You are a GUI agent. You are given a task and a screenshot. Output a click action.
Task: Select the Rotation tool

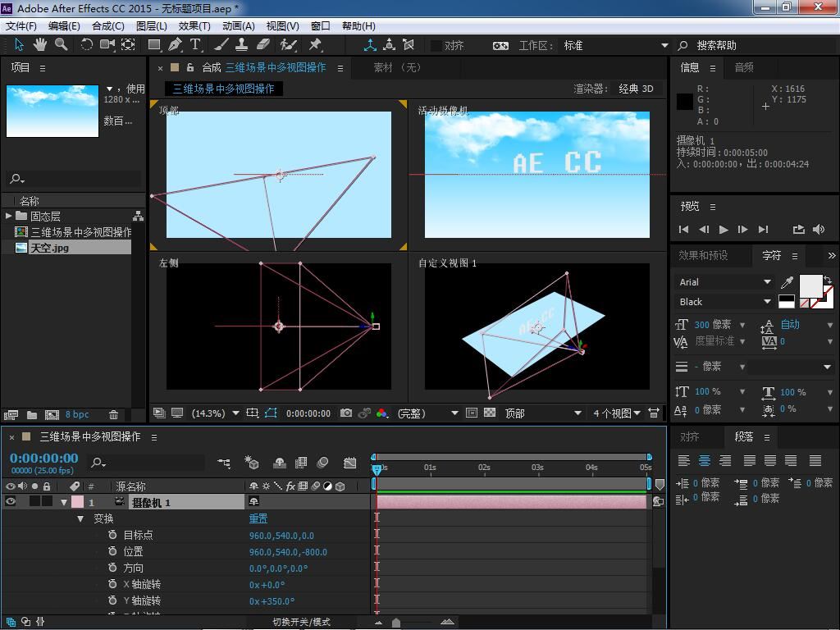pyautogui.click(x=85, y=45)
